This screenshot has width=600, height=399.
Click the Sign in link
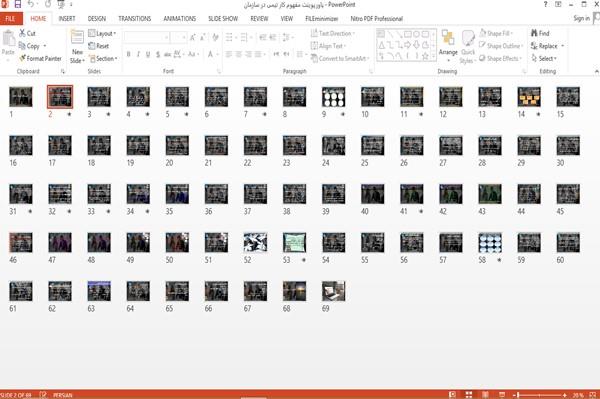pyautogui.click(x=581, y=18)
